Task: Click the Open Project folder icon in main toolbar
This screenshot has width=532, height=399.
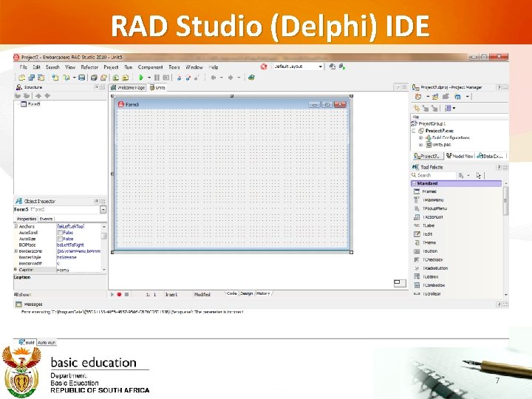Action: 103,78
